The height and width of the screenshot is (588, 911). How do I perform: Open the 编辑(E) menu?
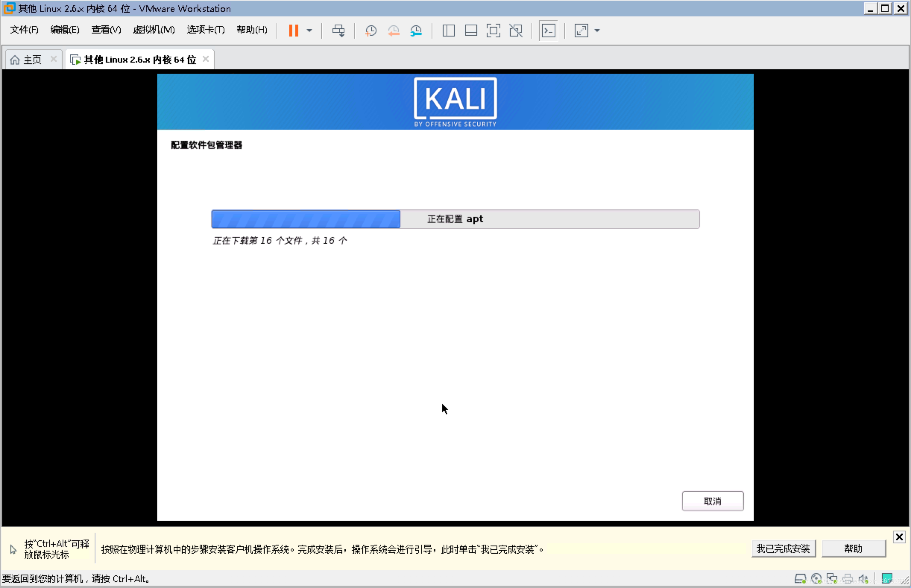[65, 30]
